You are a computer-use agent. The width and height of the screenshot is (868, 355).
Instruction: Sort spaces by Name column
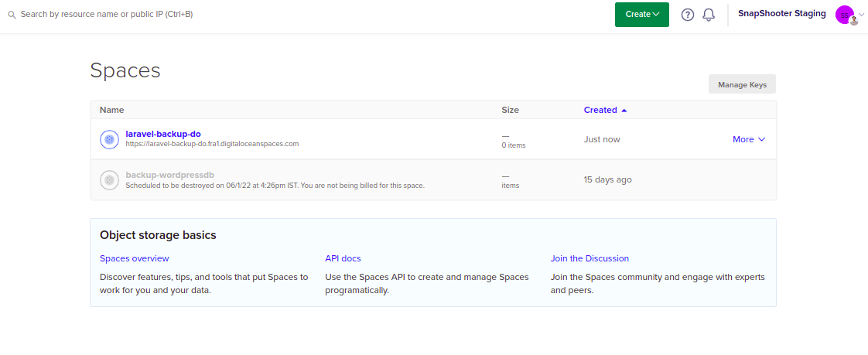pyautogui.click(x=112, y=110)
